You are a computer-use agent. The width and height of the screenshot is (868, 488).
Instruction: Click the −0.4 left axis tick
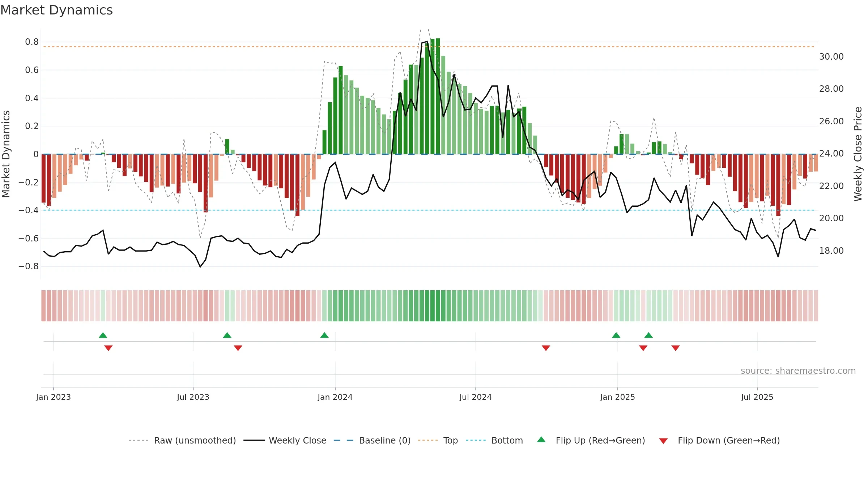click(x=29, y=210)
